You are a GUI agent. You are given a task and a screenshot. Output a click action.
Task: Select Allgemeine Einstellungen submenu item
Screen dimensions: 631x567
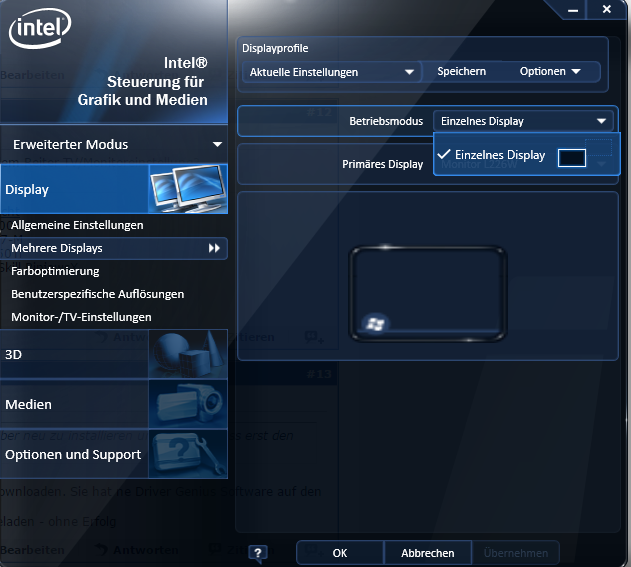click(x=77, y=225)
